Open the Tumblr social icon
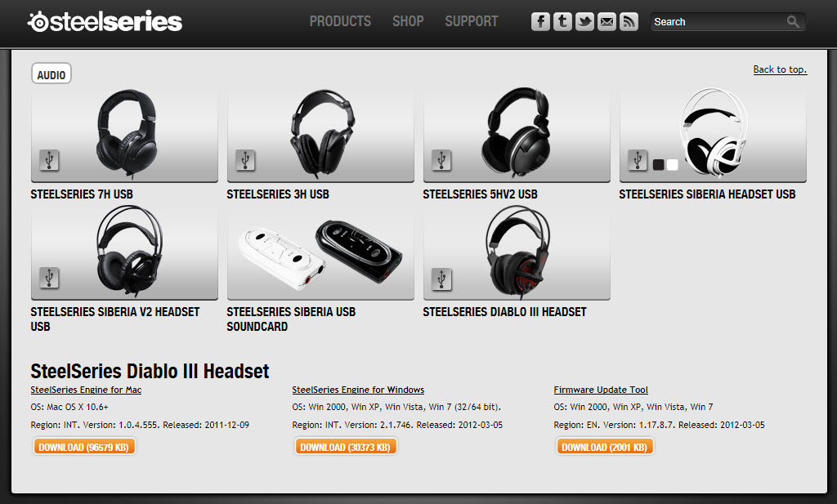 [x=562, y=22]
